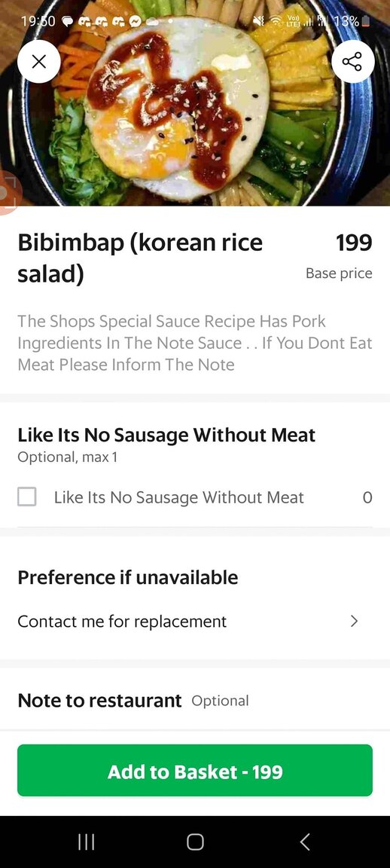Open Contact me for replacement option
390x868 pixels.
pos(195,621)
